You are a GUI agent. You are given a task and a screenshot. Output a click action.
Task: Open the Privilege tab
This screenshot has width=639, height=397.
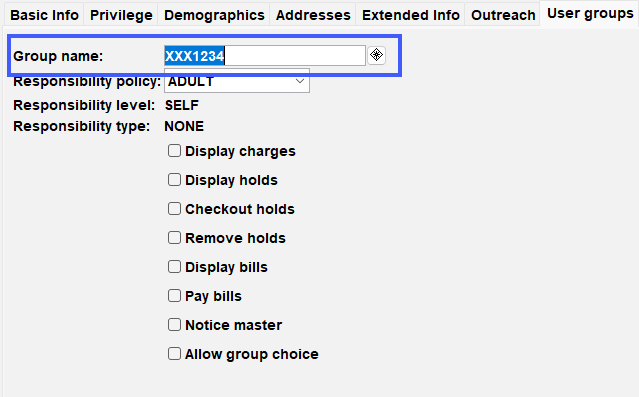coord(121,15)
